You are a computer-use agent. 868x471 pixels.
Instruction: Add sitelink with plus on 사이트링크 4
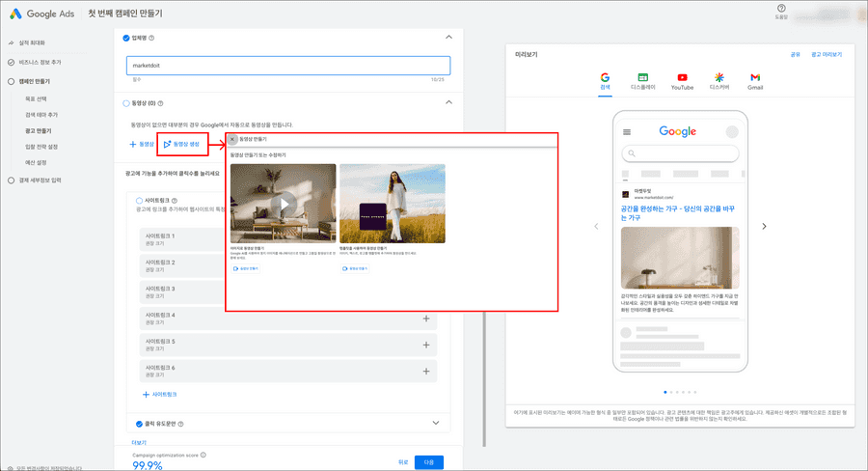point(426,319)
